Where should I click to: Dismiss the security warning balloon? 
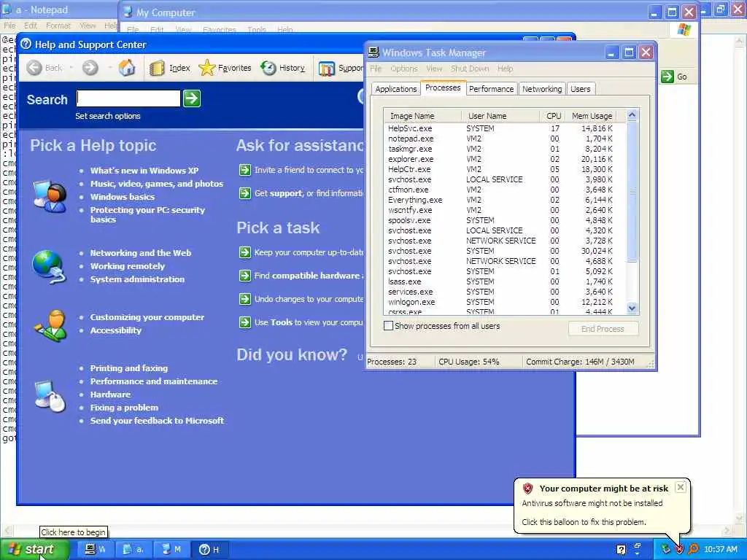point(681,487)
